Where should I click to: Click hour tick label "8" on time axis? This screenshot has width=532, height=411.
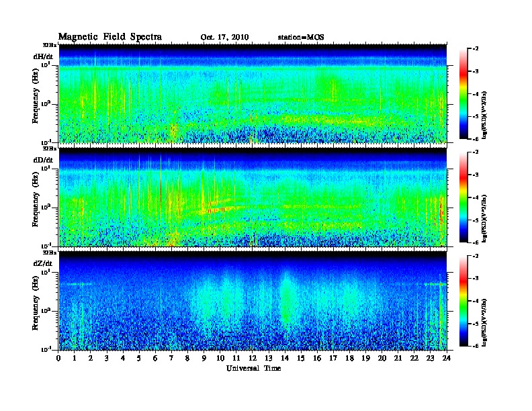187,359
